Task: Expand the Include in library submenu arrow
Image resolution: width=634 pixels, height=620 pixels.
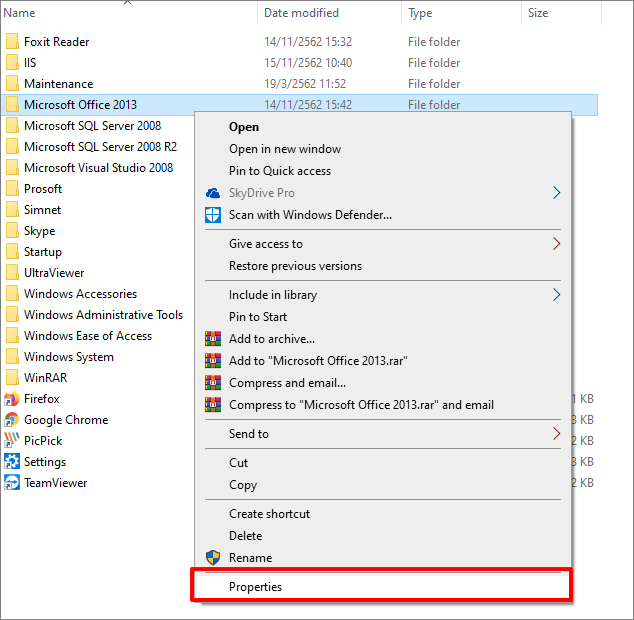Action: 556,295
